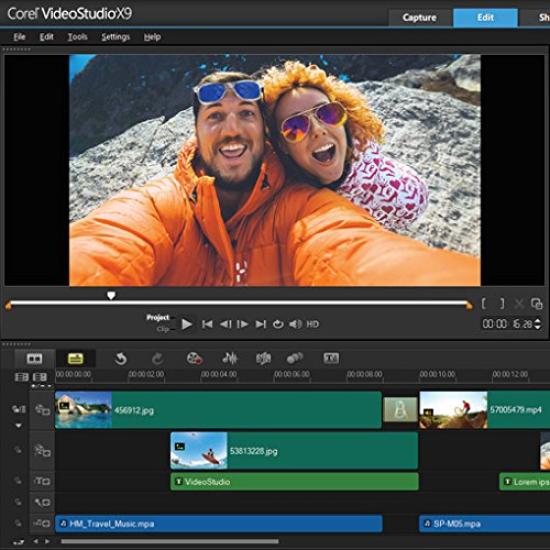
Task: Click the right orange trim marker
Action: coord(469,306)
